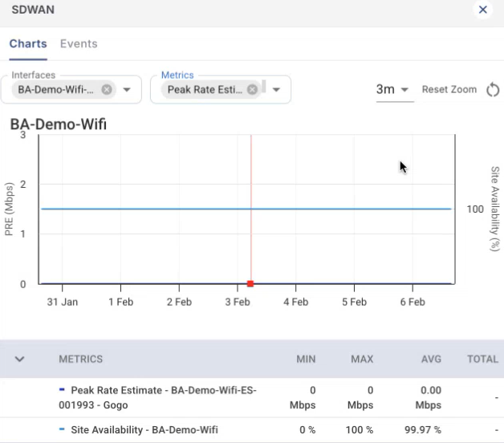The image size is (504, 443).
Task: Click the MIN column header
Action: [306, 359]
